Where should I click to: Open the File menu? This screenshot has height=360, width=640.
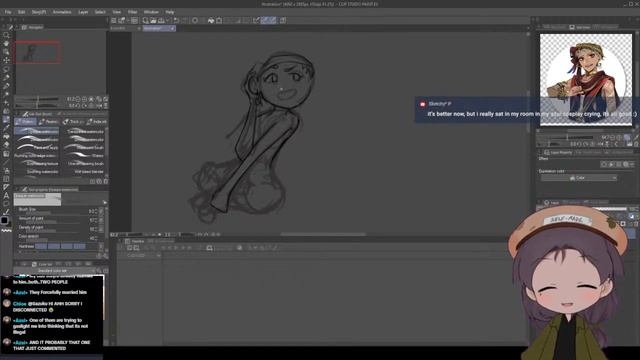[x=8, y=12]
